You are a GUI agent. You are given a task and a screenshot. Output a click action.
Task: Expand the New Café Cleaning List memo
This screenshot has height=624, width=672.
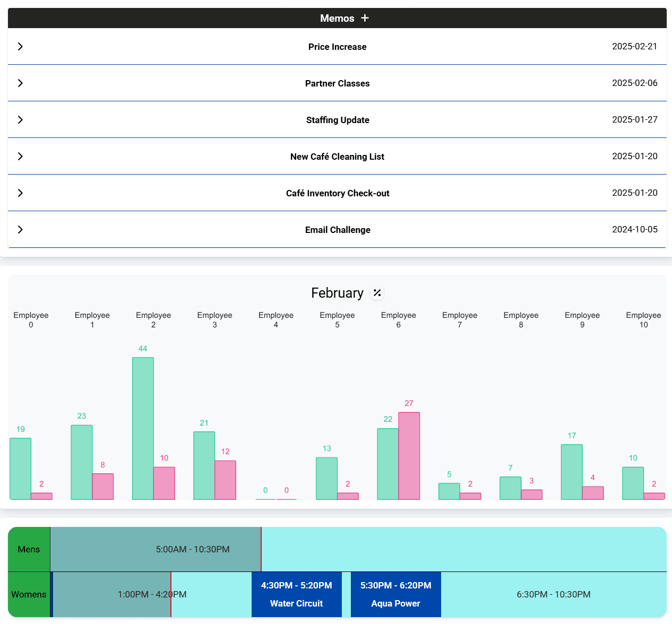click(20, 156)
